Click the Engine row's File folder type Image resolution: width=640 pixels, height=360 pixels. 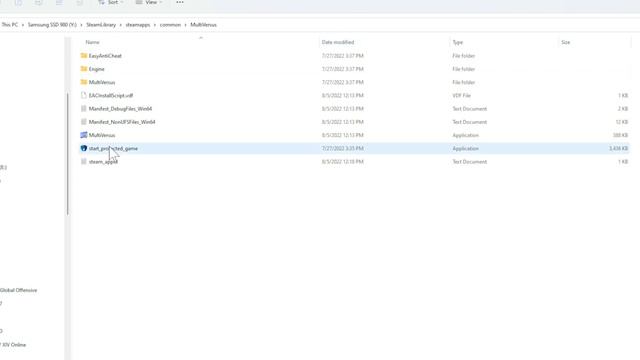tap(464, 69)
